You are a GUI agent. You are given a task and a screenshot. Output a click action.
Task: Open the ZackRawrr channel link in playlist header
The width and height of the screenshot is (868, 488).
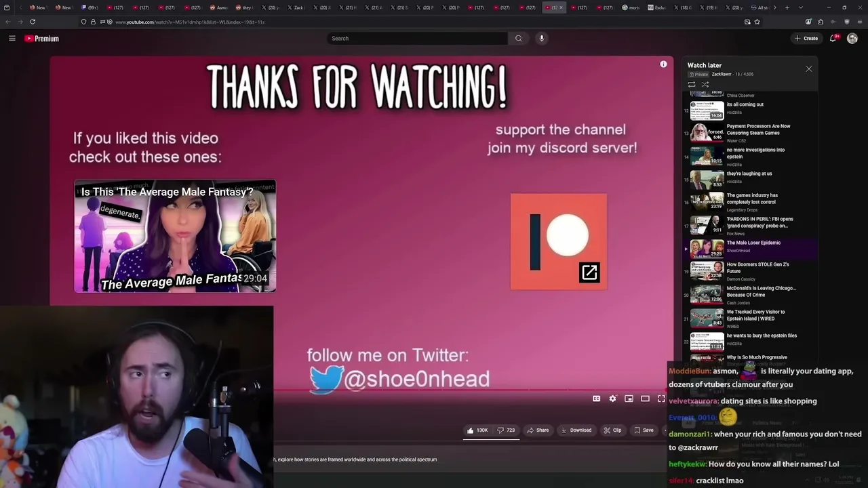tap(722, 75)
